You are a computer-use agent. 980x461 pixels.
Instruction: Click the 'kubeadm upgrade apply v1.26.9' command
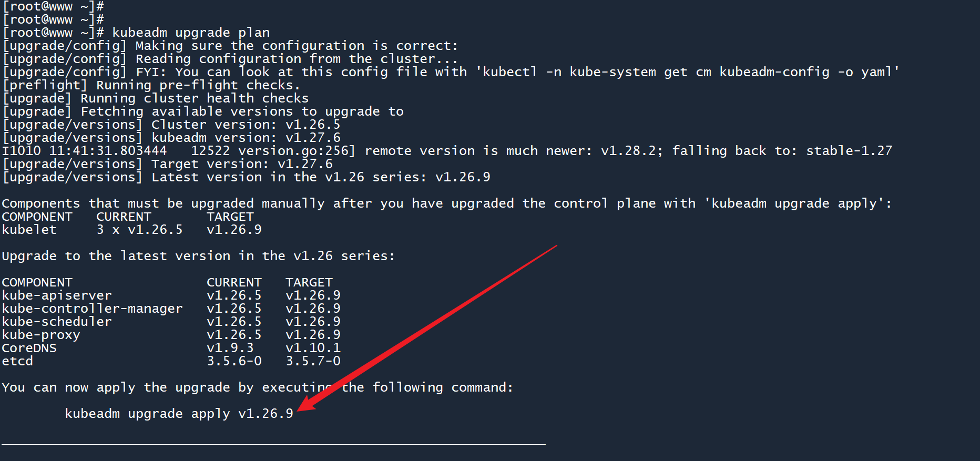click(179, 414)
